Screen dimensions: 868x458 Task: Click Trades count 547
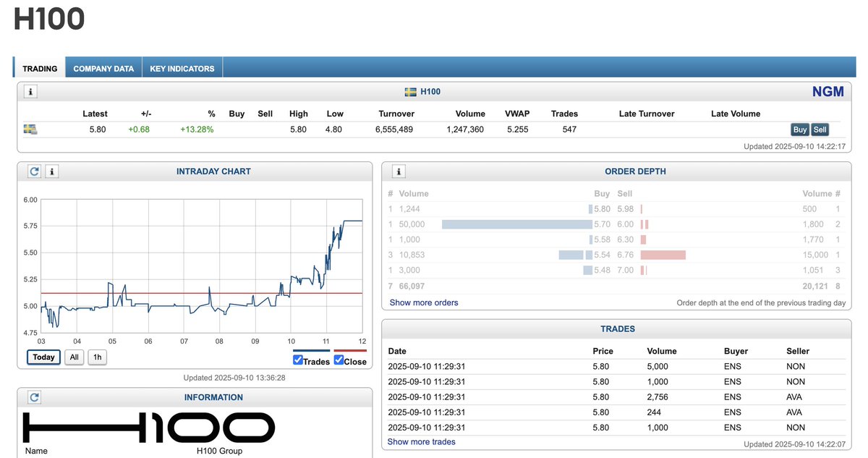point(569,130)
